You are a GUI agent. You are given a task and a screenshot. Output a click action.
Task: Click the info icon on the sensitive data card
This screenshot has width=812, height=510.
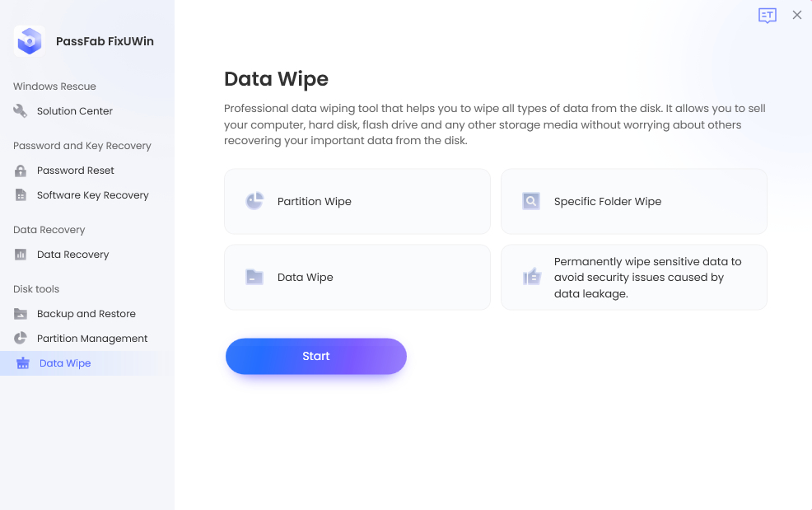pos(531,277)
